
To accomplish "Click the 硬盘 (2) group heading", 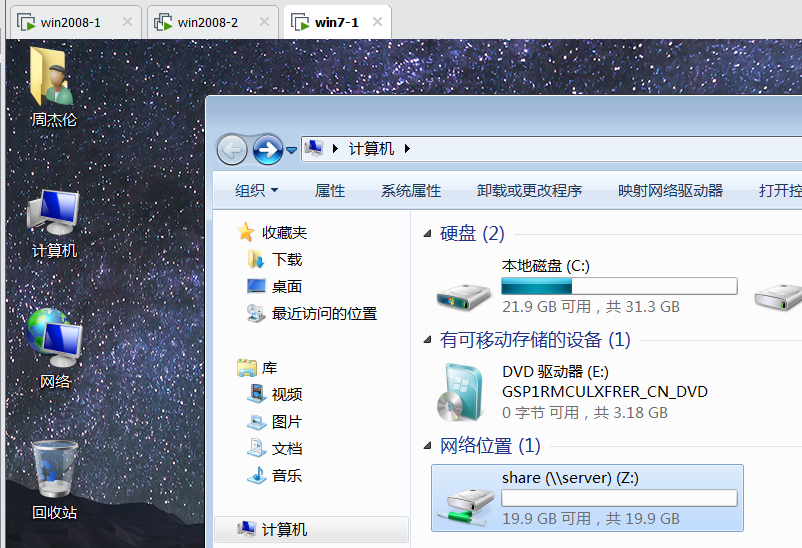I will point(472,234).
